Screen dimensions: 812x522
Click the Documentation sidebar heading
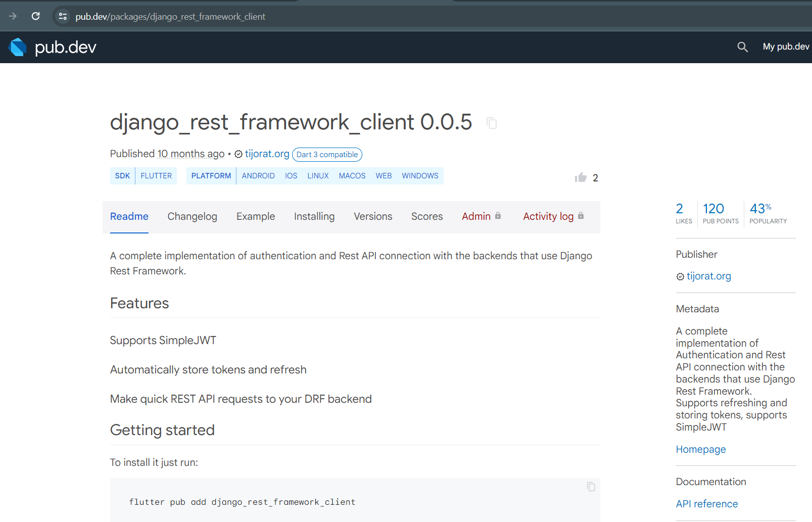pyautogui.click(x=711, y=482)
